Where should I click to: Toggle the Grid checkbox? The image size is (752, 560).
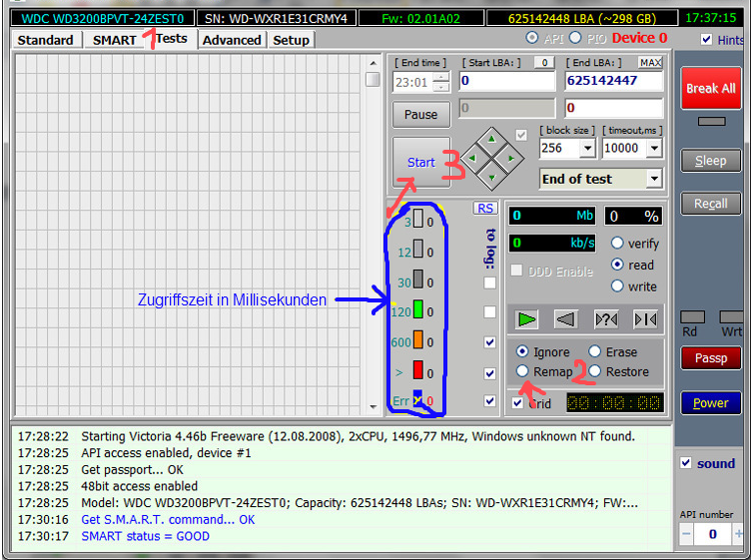(x=517, y=402)
